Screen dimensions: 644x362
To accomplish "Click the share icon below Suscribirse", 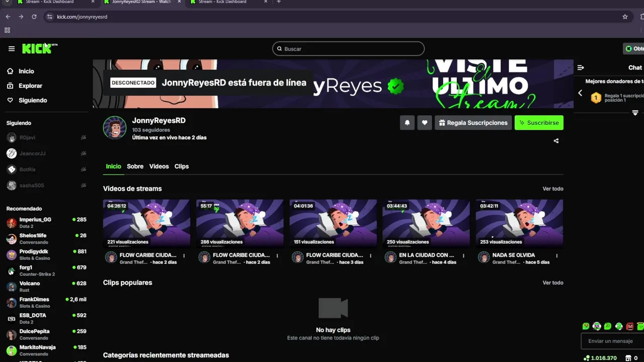I will tap(556, 141).
